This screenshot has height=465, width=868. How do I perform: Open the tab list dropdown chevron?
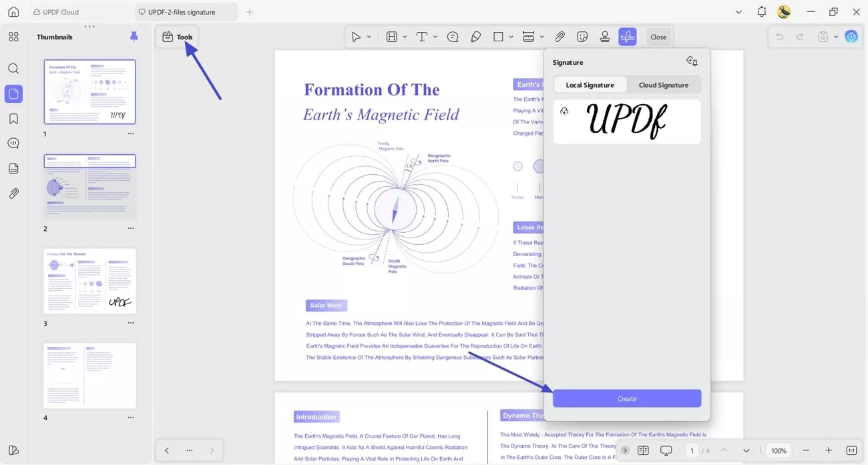pyautogui.click(x=738, y=12)
